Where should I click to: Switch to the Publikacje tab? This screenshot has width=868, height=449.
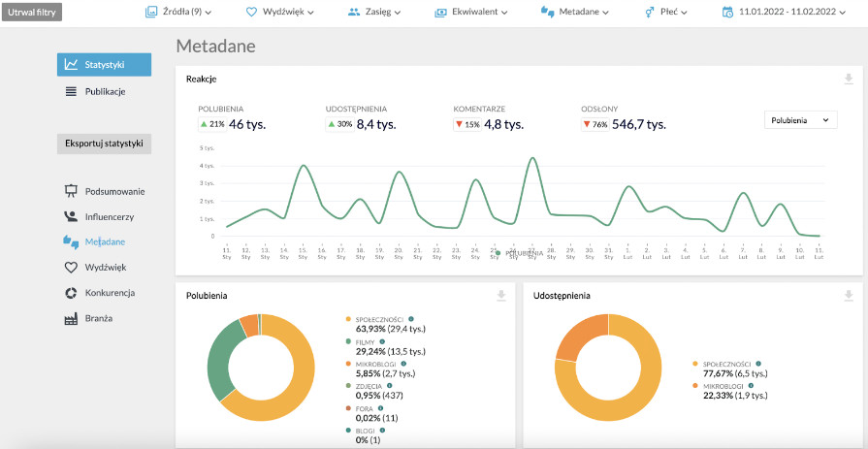click(104, 91)
